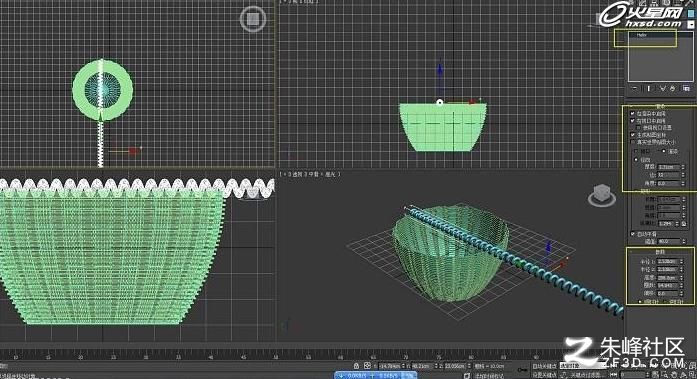Toggle Enable In Renderer checkbox
697x379 pixels.
click(633, 114)
